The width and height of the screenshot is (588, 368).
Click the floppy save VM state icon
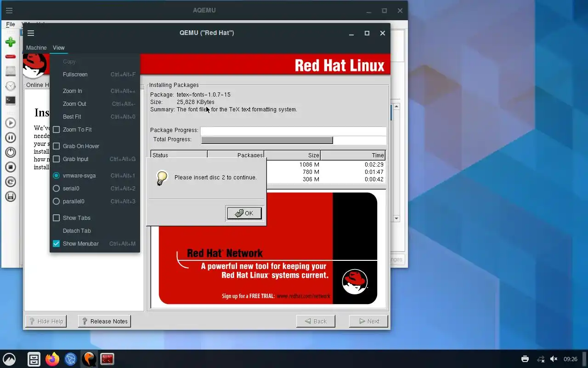point(10,196)
